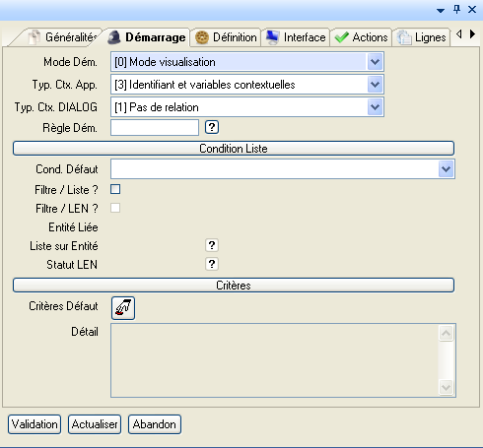
Task: Click the question mark beside Statut LEN
Action: point(212,264)
